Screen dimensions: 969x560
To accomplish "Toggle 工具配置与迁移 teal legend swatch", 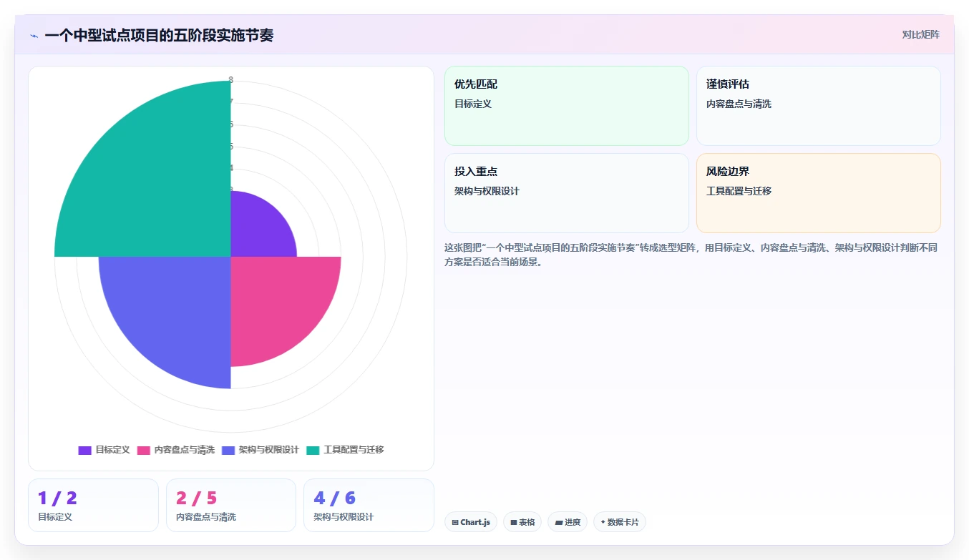I will pos(313,450).
